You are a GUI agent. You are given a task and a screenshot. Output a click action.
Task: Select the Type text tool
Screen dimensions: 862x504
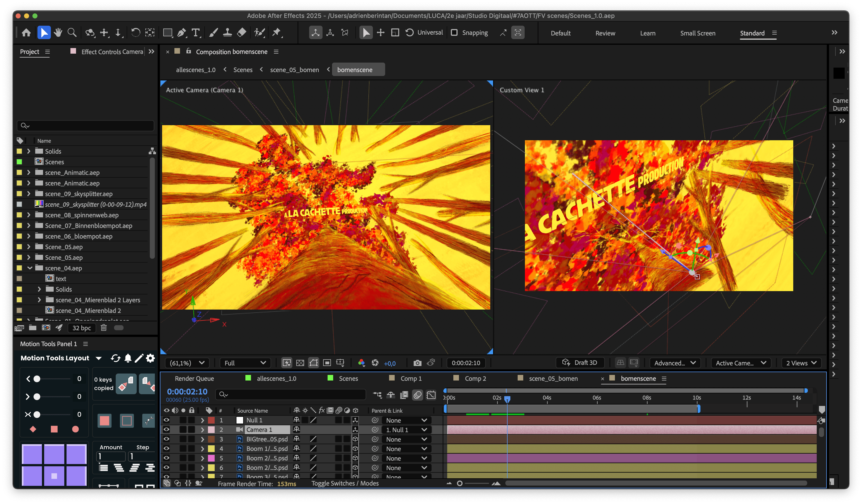pos(195,33)
